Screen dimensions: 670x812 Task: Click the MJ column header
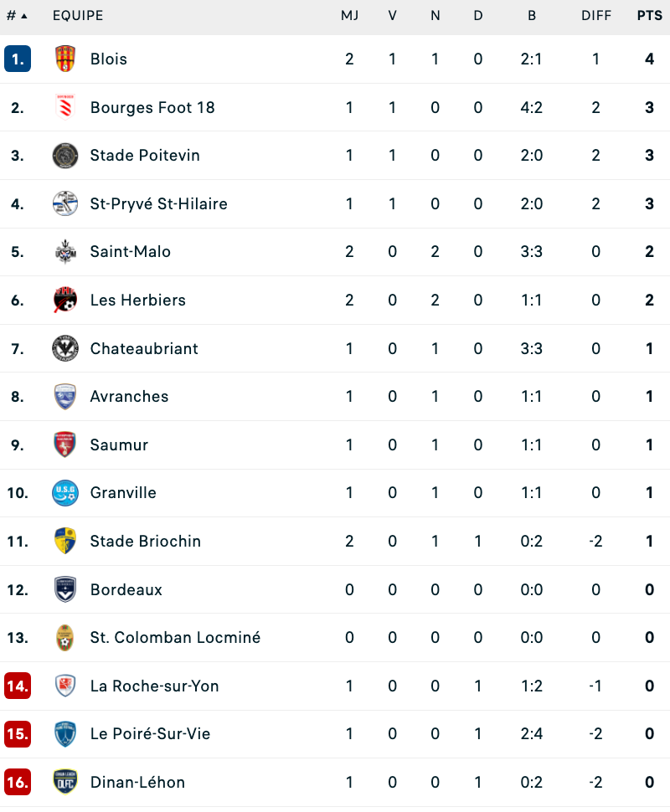tap(350, 16)
